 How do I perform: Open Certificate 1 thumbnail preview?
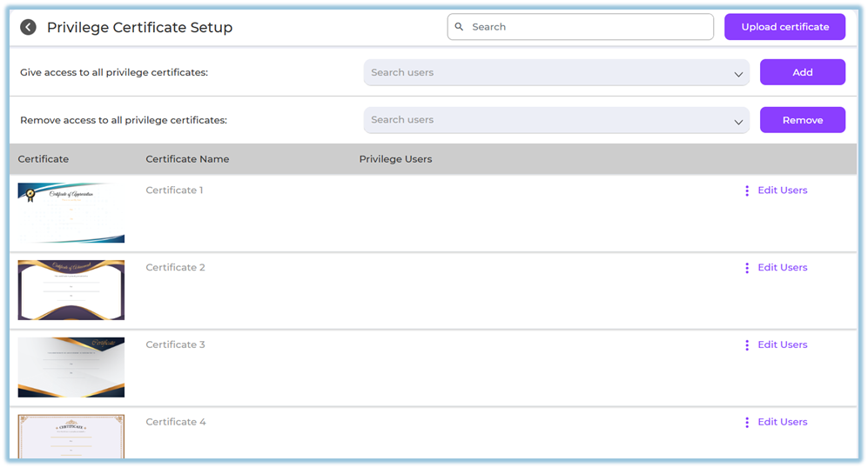[71, 213]
